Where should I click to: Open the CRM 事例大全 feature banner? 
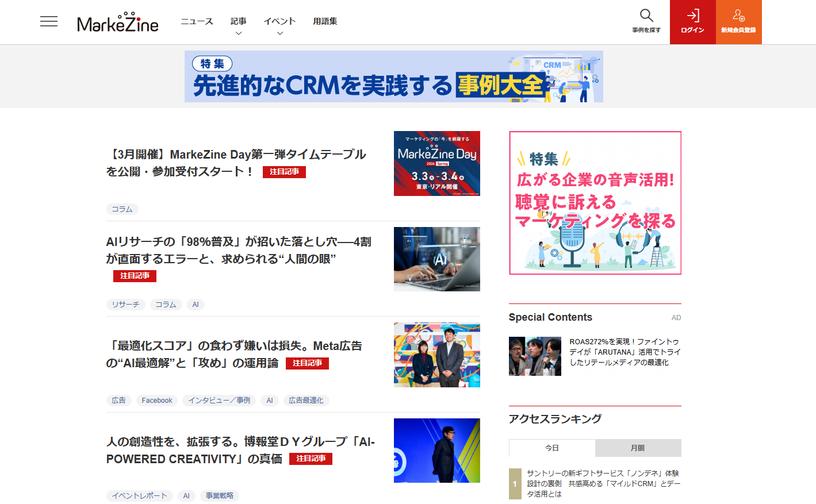(x=393, y=76)
